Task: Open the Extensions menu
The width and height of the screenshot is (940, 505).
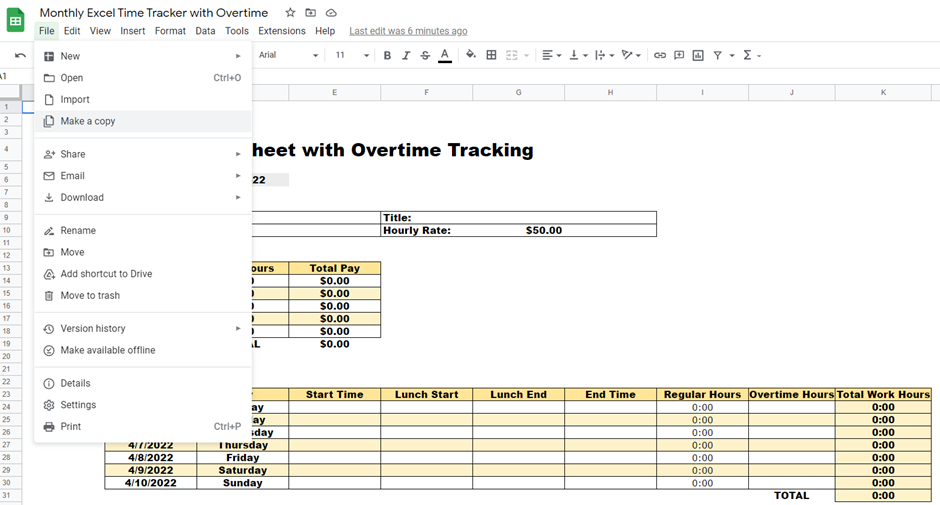Action: [282, 31]
